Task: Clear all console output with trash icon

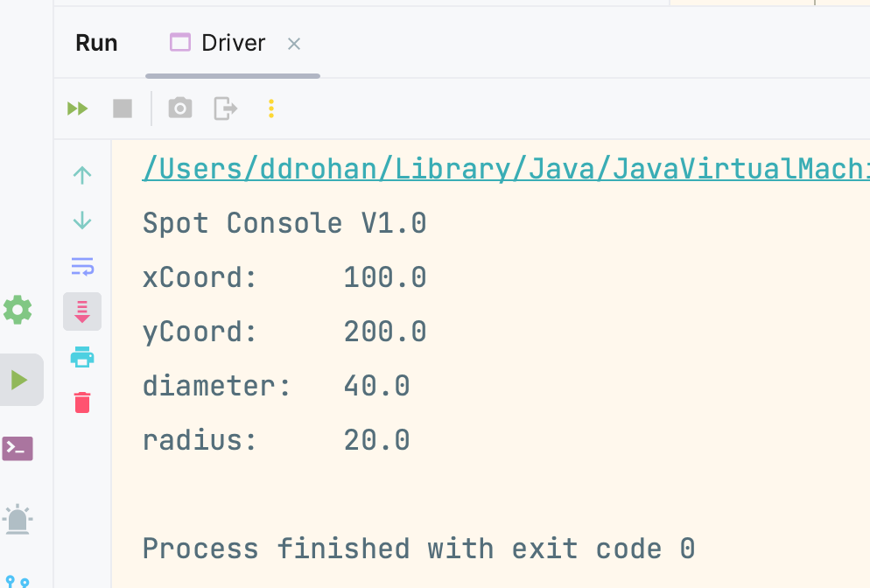Action: tap(82, 402)
